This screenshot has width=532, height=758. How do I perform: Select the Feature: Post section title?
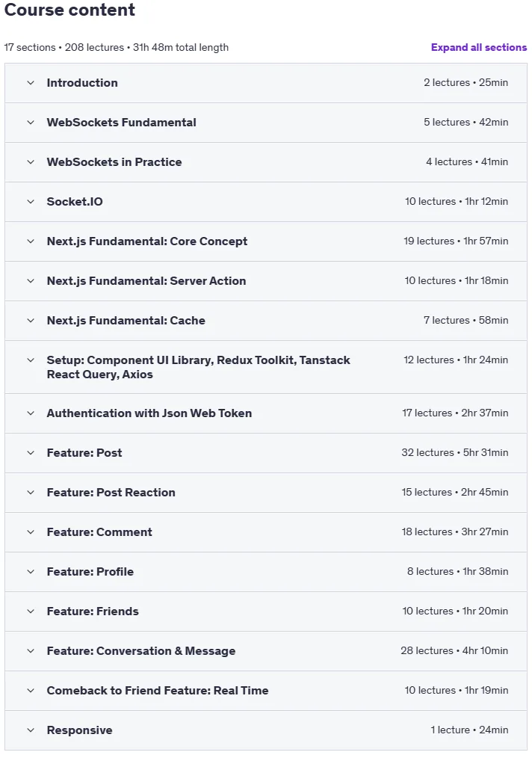[x=84, y=453]
